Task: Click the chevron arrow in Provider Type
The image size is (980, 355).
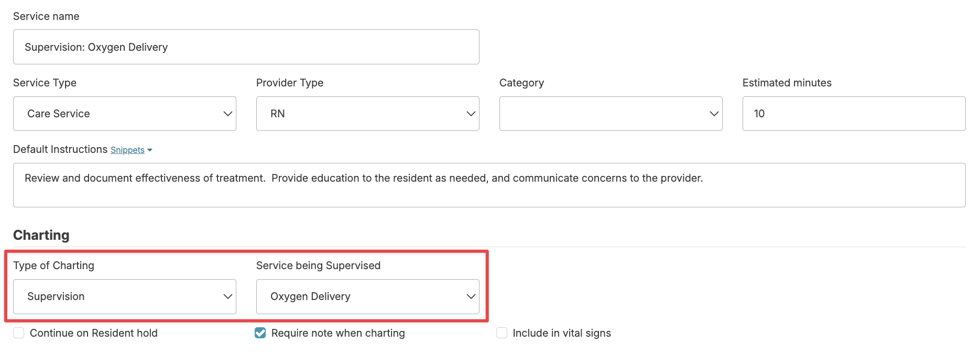Action: pos(471,114)
